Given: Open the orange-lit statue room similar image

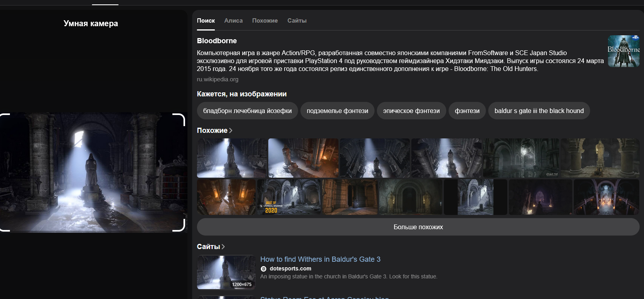Looking at the screenshot, I should [x=303, y=158].
